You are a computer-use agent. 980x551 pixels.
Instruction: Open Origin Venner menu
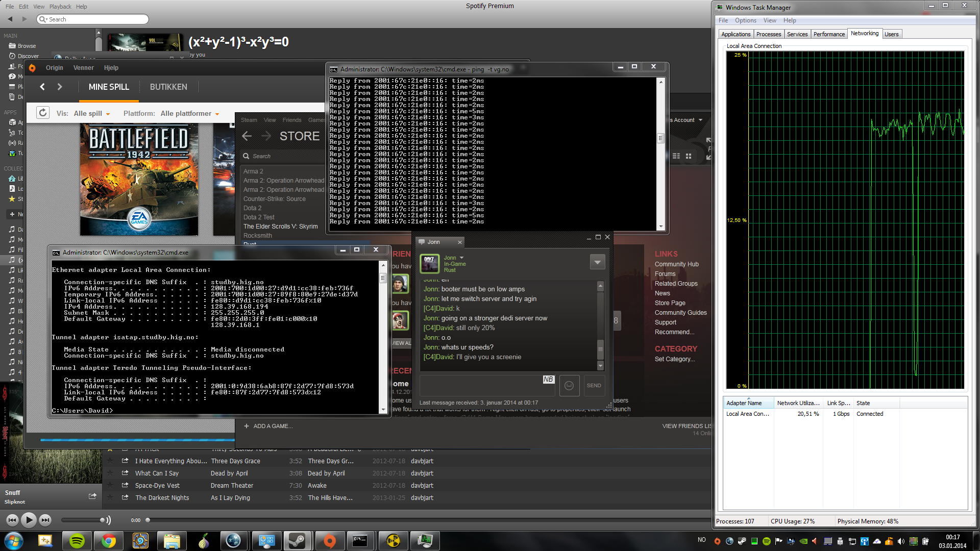(x=83, y=68)
